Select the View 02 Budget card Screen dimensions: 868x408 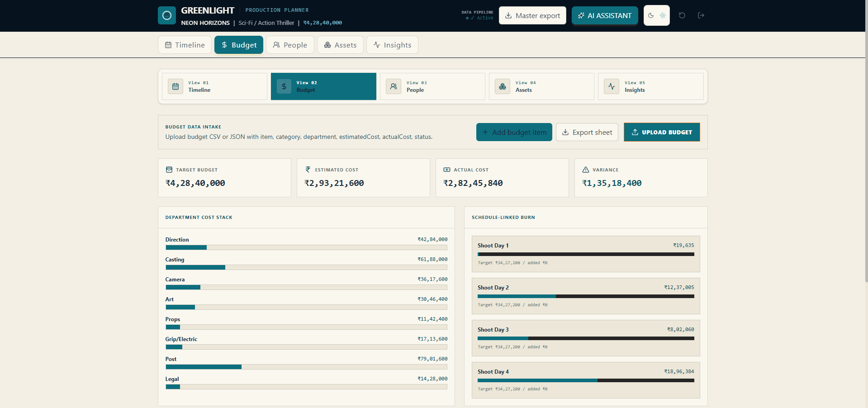[x=323, y=86]
